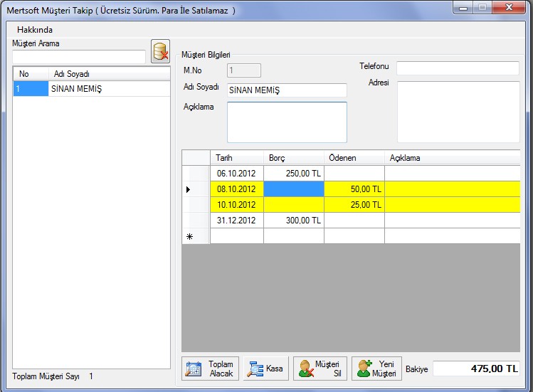Minimize the Mertsoft Müşteri Takip window
This screenshot has width=533, height=392.
[x=463, y=8]
